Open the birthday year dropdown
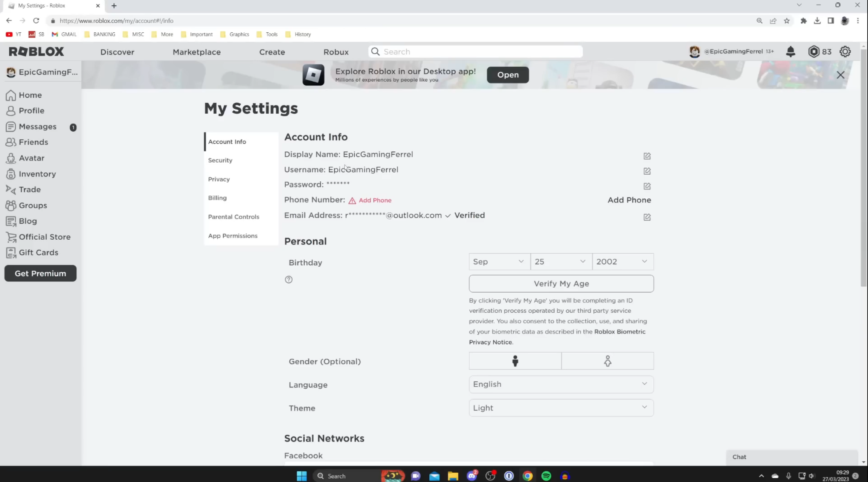The width and height of the screenshot is (868, 482). 623,262
